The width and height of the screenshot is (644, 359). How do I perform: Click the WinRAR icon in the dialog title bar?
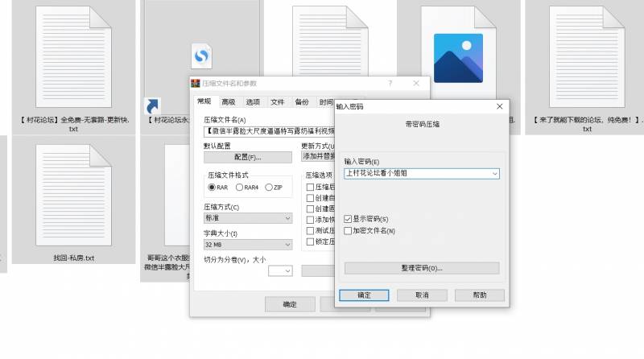(195, 83)
